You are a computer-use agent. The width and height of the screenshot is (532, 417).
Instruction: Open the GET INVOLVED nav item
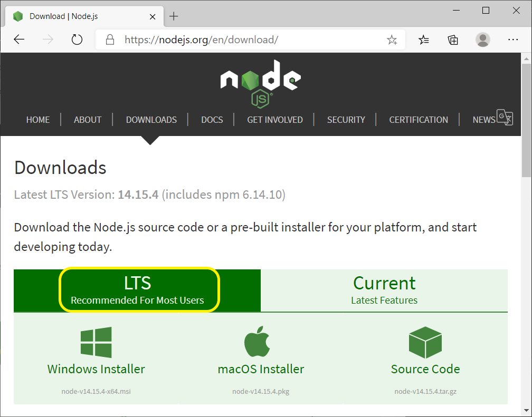coord(275,120)
